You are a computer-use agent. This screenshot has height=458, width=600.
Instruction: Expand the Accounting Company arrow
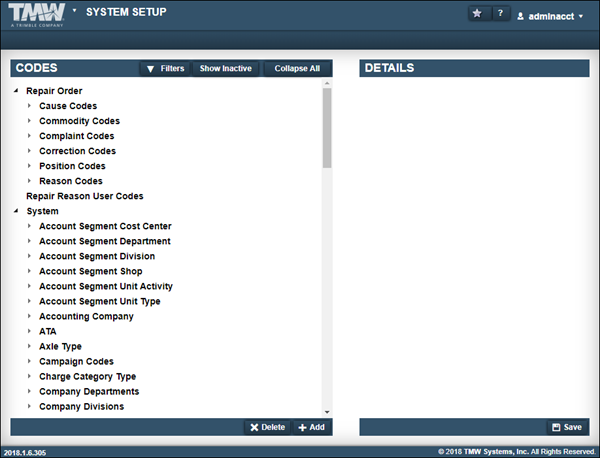click(x=29, y=316)
